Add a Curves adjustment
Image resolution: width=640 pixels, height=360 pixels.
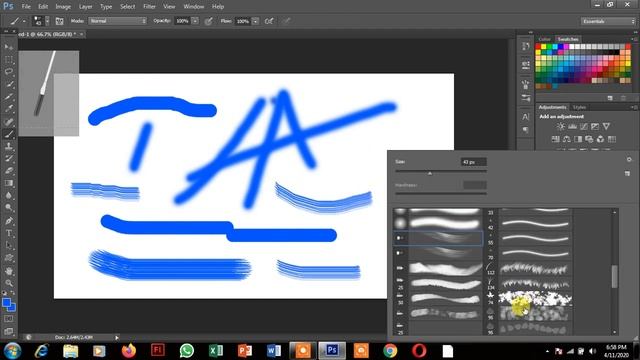[x=584, y=127]
